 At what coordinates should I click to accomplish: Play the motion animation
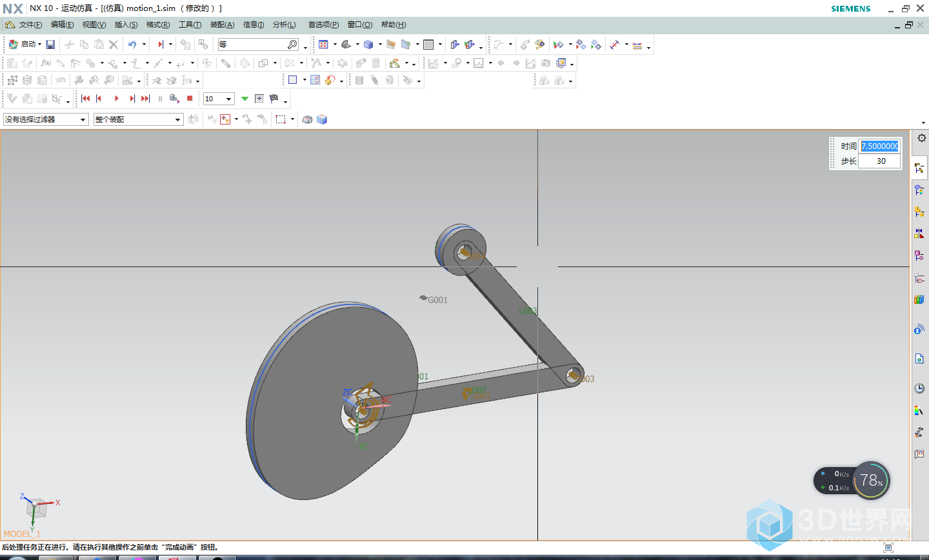[x=116, y=99]
